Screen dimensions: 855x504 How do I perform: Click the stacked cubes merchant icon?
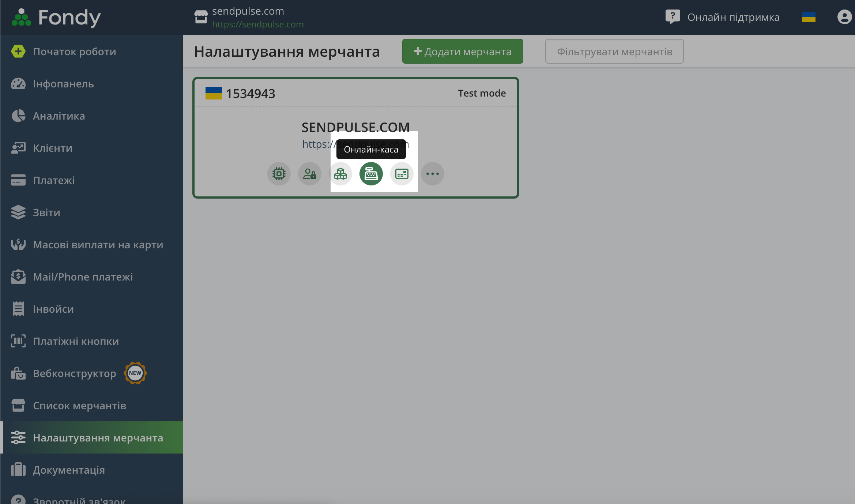tap(340, 174)
